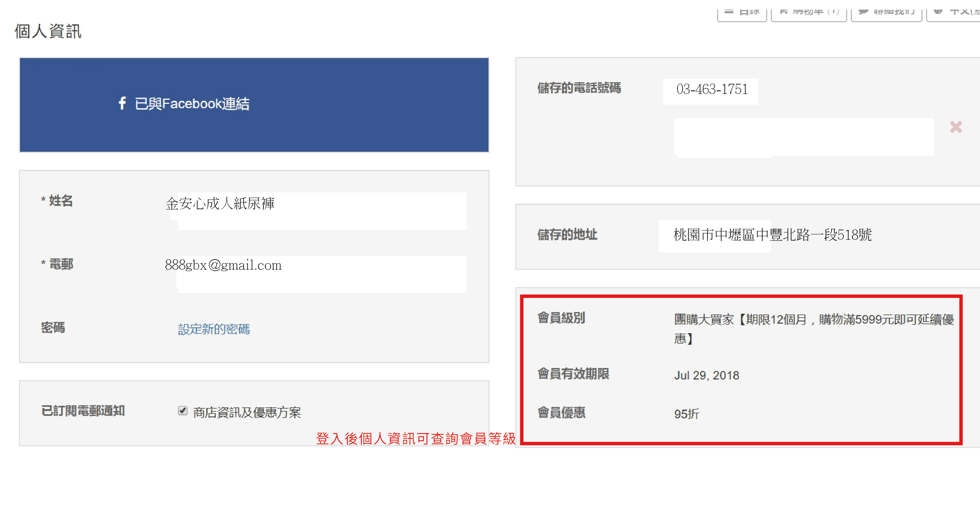Toggle the 商店資訊及優惠方案 subscription checkbox

pos(183,411)
